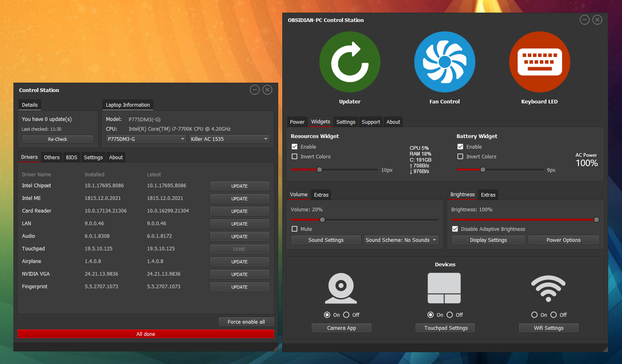Disable the Resources Widget Enable checkbox

click(295, 147)
